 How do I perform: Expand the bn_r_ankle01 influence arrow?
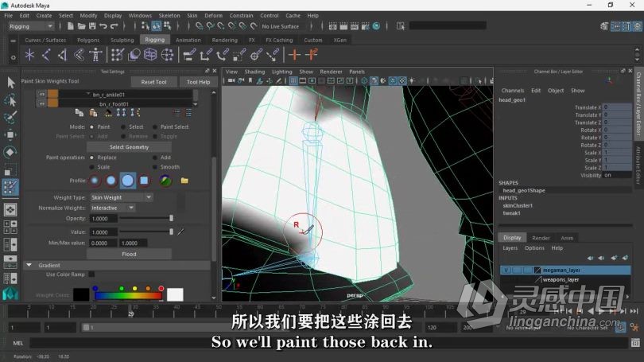pyautogui.click(x=88, y=94)
